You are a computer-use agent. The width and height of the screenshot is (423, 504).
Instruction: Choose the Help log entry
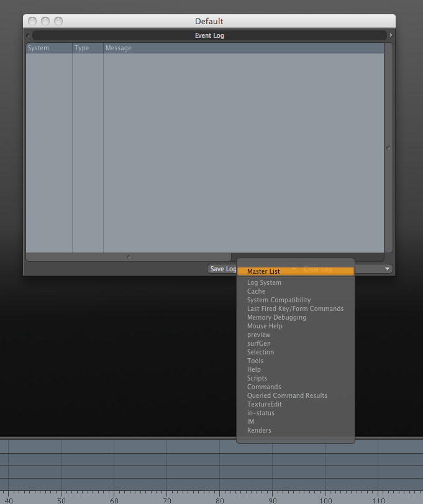tap(296, 369)
